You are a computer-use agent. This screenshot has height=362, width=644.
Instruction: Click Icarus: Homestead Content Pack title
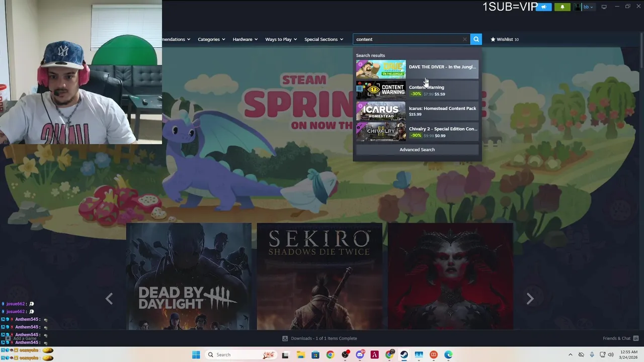[442, 108]
